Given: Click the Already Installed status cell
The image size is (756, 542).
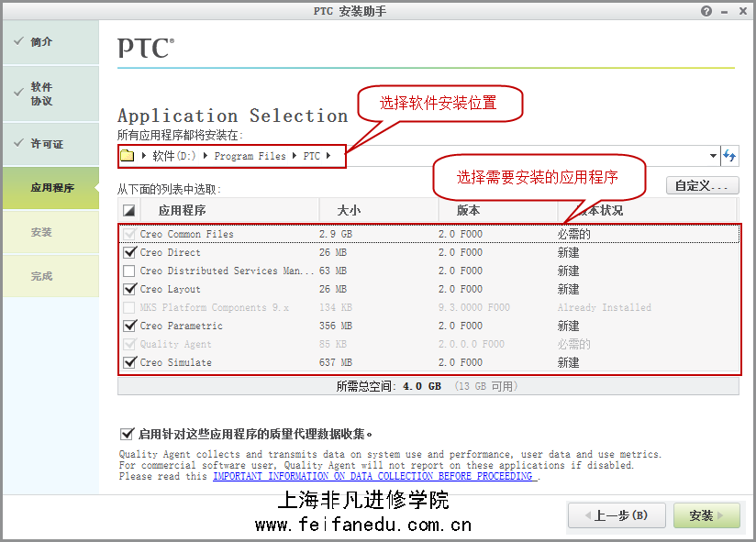Looking at the screenshot, I should tap(604, 307).
